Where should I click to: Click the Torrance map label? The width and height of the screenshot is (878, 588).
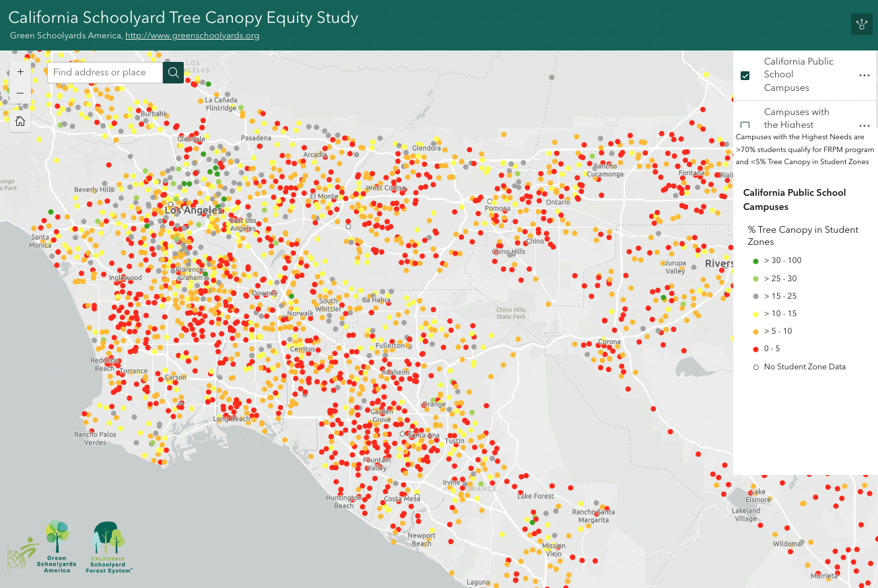(134, 371)
